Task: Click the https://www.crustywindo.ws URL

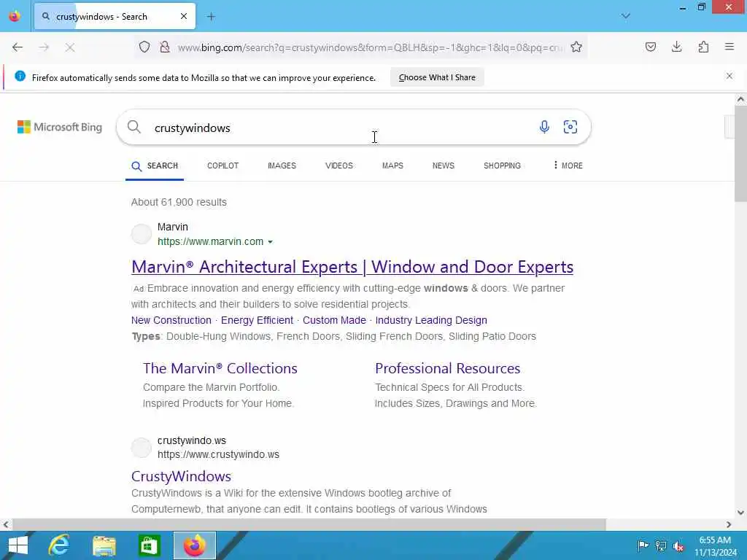Action: click(x=218, y=455)
